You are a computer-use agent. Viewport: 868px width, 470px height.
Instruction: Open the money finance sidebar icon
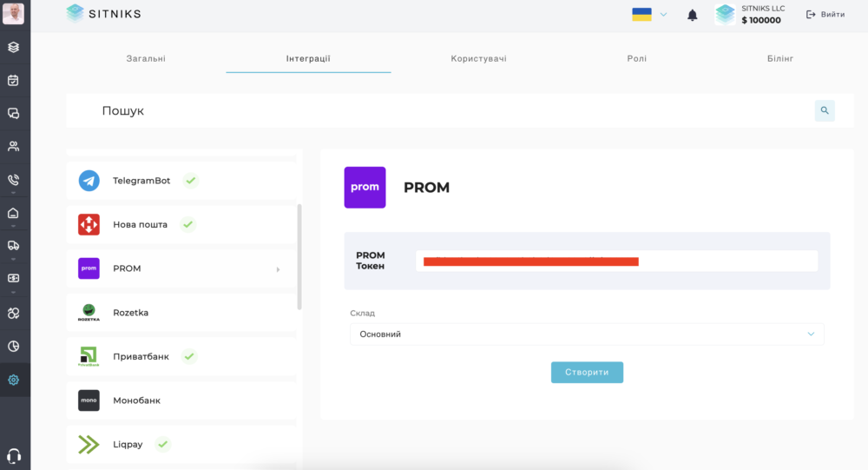(13, 278)
